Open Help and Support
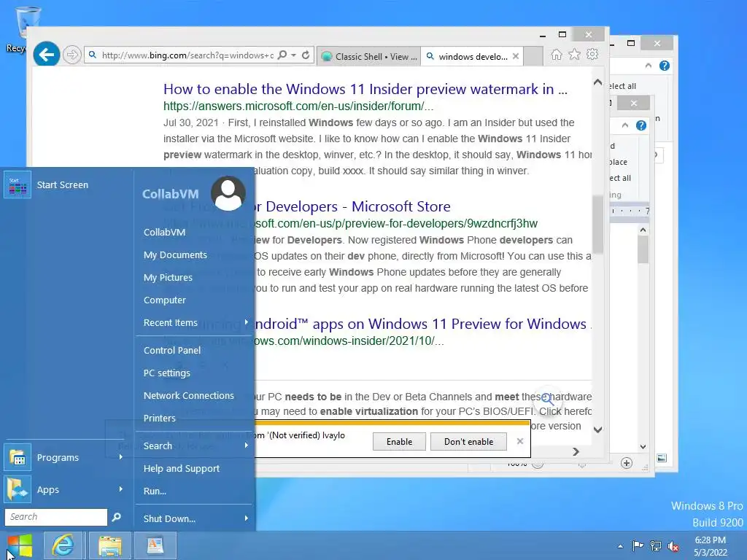The image size is (747, 560). pyautogui.click(x=182, y=469)
